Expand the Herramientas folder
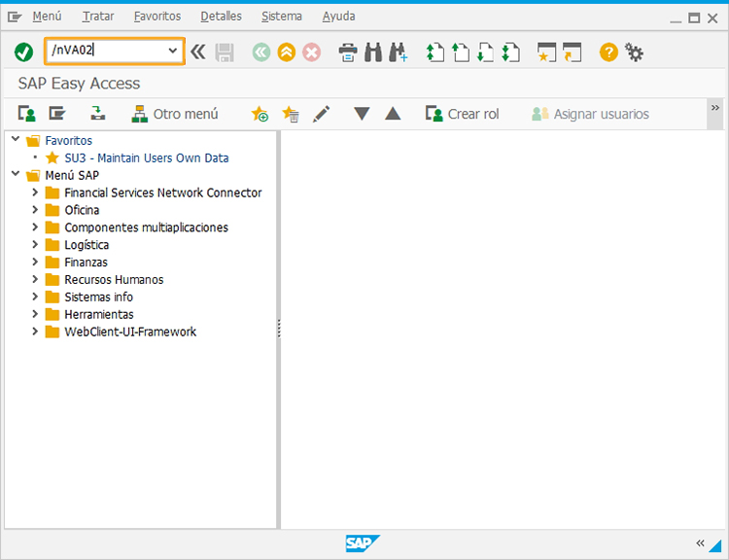Image resolution: width=729 pixels, height=560 pixels. point(35,314)
